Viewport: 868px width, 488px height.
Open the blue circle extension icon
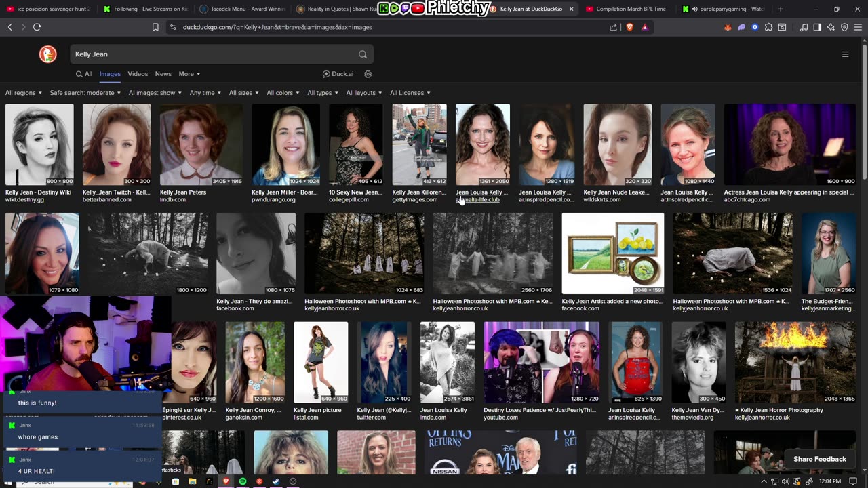[755, 27]
